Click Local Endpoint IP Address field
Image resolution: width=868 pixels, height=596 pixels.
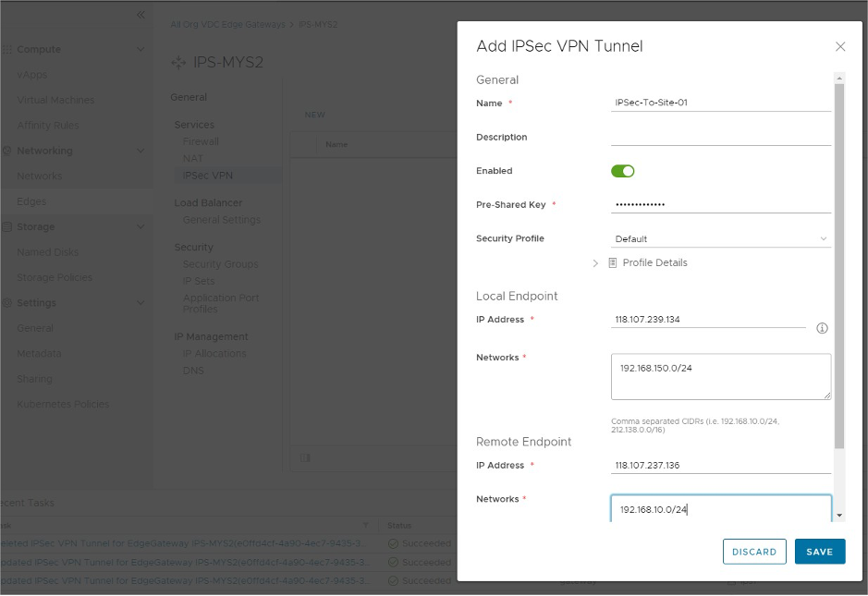click(x=708, y=320)
